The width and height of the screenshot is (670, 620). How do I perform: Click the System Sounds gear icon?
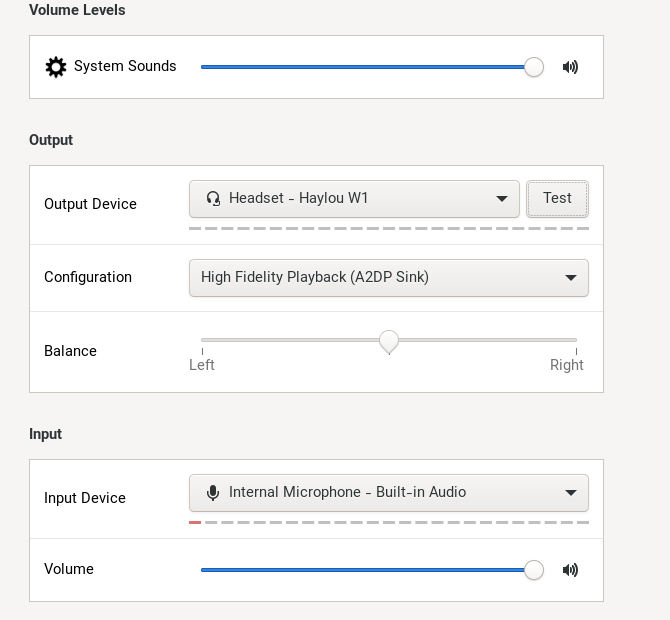point(56,67)
